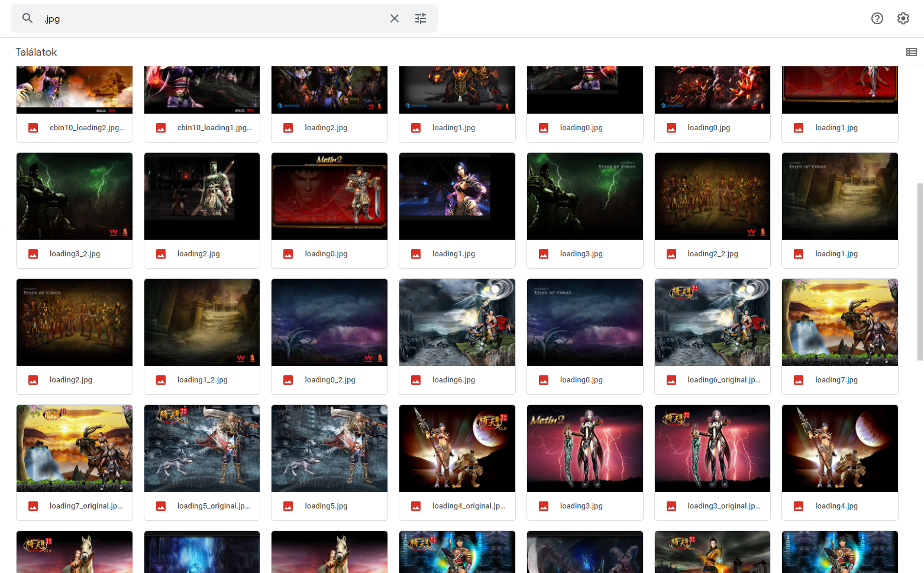Open loading1_2.jpg by its file name
924x573 pixels.
pyautogui.click(x=202, y=379)
